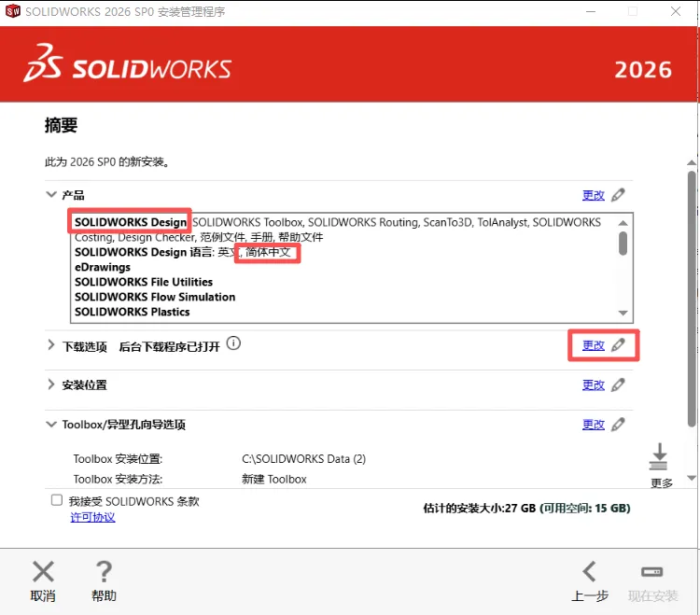The height and width of the screenshot is (615, 700).
Task: Click the pencil icon in 安装位置 row
Action: pos(618,384)
